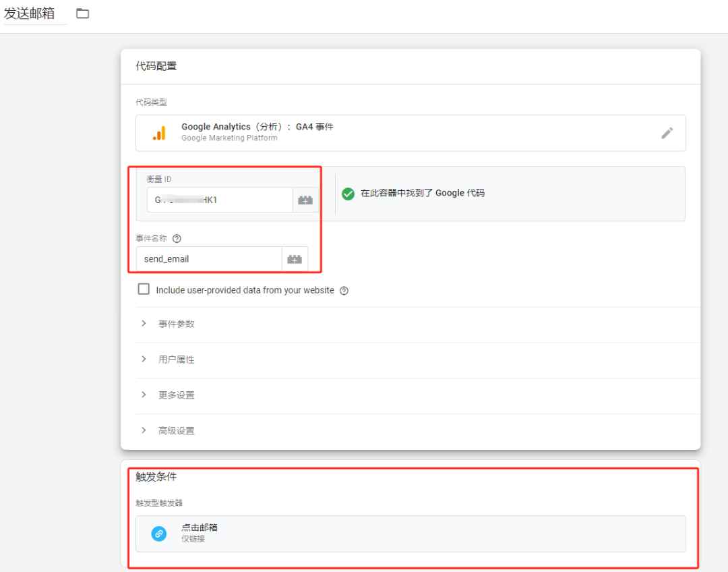Click the 触发条件 heading
The width and height of the screenshot is (728, 572).
(156, 477)
